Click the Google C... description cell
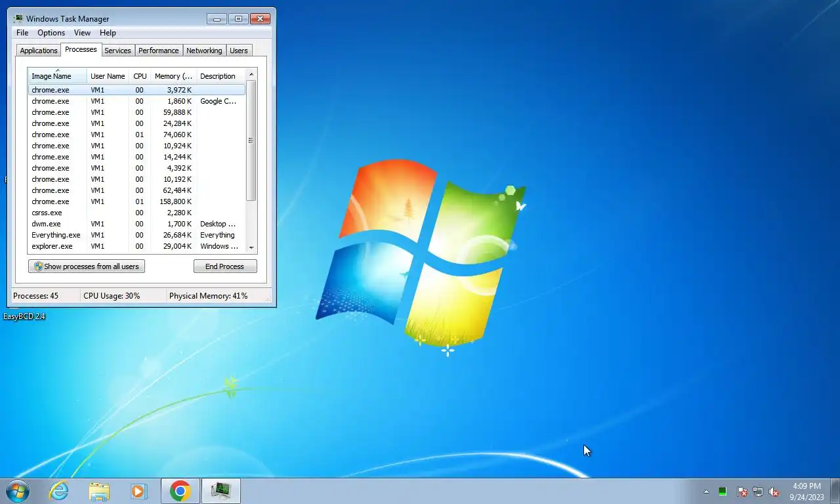840x504 pixels. click(218, 101)
